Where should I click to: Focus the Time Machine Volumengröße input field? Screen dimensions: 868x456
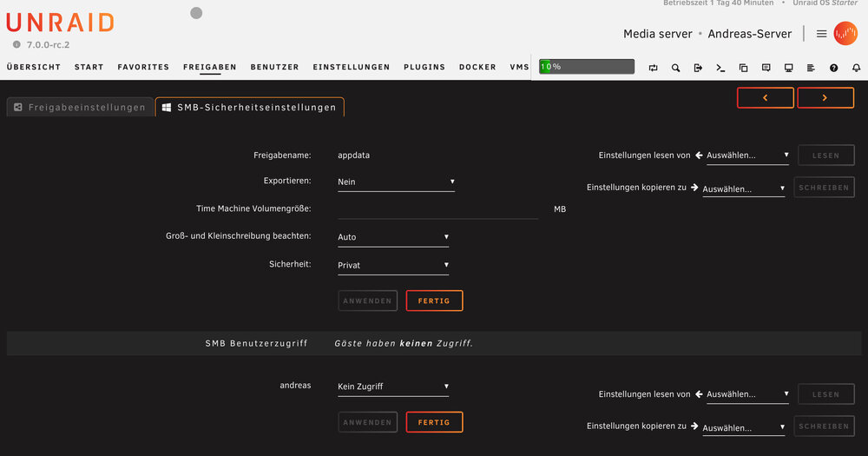click(x=437, y=209)
